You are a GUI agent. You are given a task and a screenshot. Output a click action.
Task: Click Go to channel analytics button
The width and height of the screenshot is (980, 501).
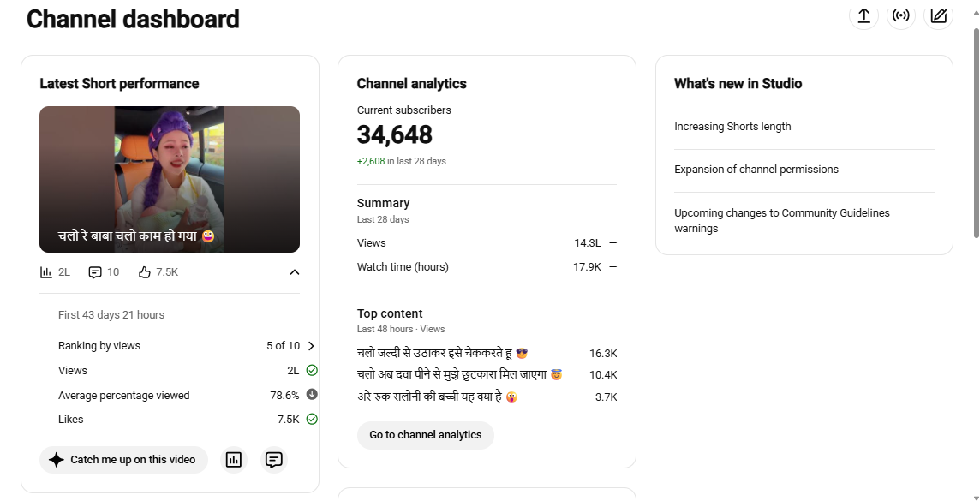(x=426, y=435)
